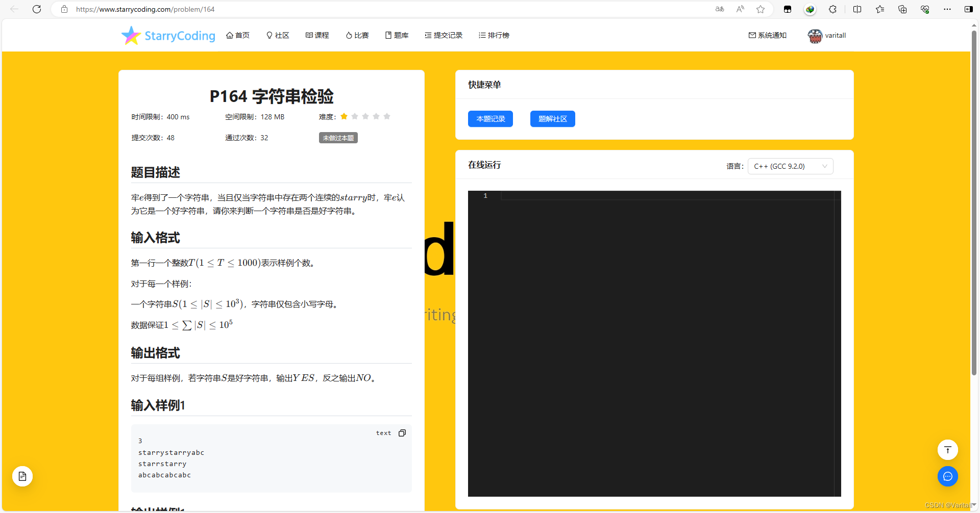Click the fifth difficulty star
The width and height of the screenshot is (980, 513).
387,116
